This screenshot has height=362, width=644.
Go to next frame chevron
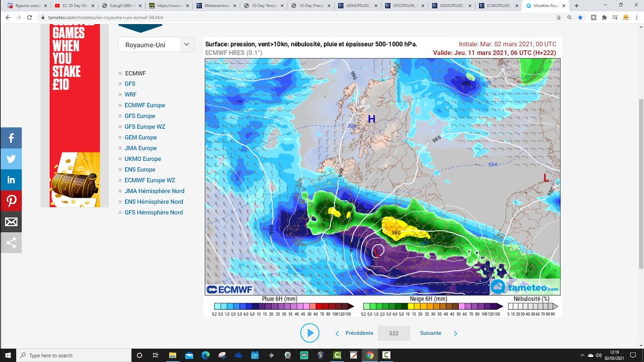point(455,333)
